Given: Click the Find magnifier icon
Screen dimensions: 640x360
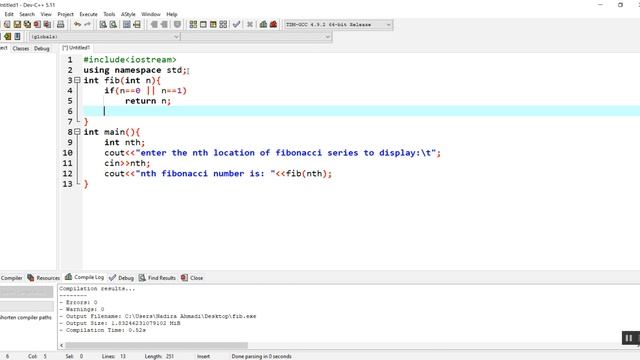Looking at the screenshot, I should [x=103, y=24].
